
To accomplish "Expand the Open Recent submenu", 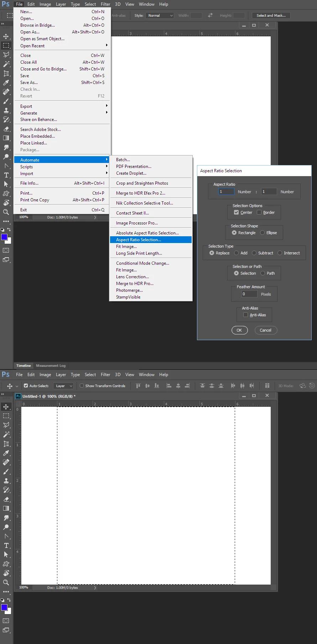I will point(62,46).
